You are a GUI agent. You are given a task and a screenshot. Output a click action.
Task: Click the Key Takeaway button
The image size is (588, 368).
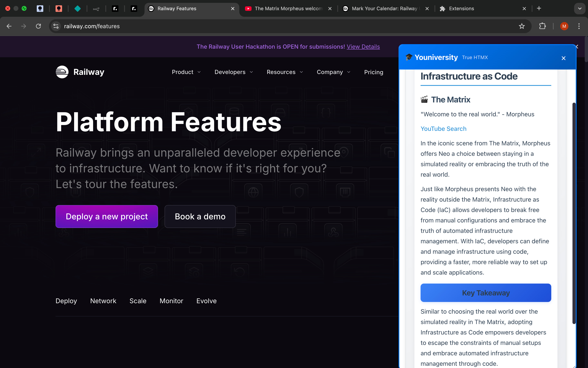pyautogui.click(x=486, y=293)
